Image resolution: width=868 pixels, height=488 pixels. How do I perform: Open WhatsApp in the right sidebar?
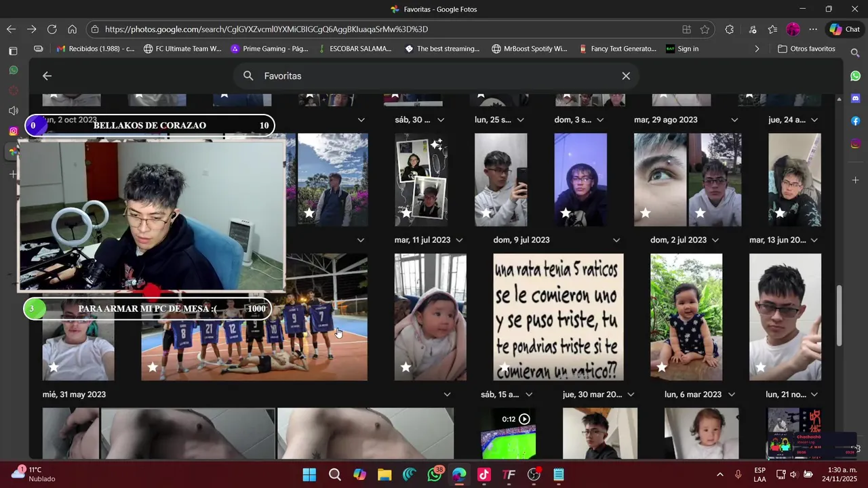pyautogui.click(x=856, y=76)
